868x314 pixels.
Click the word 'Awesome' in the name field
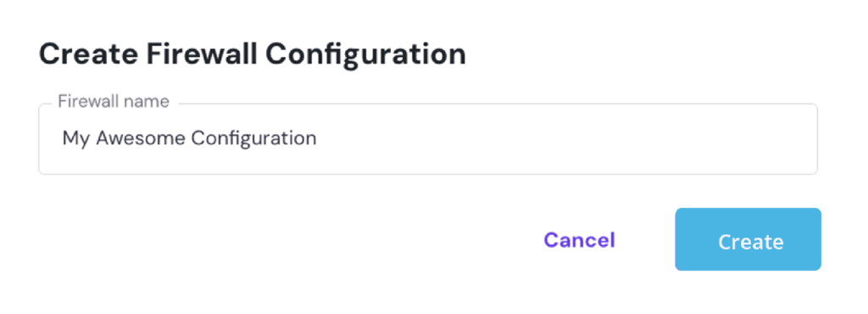point(142,137)
